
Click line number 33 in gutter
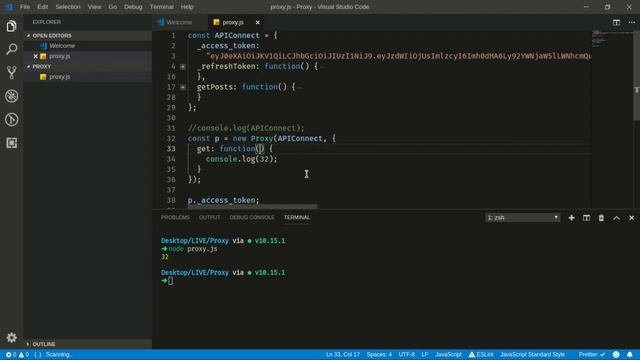pos(171,149)
